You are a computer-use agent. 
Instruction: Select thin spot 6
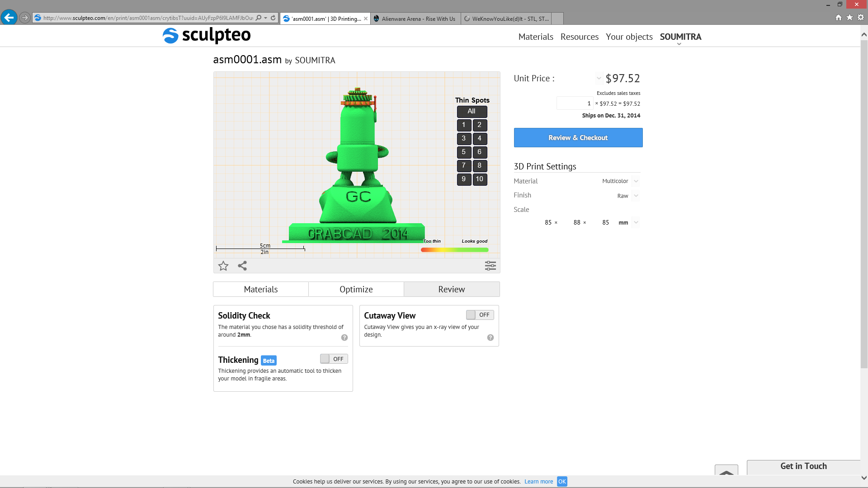(x=480, y=152)
